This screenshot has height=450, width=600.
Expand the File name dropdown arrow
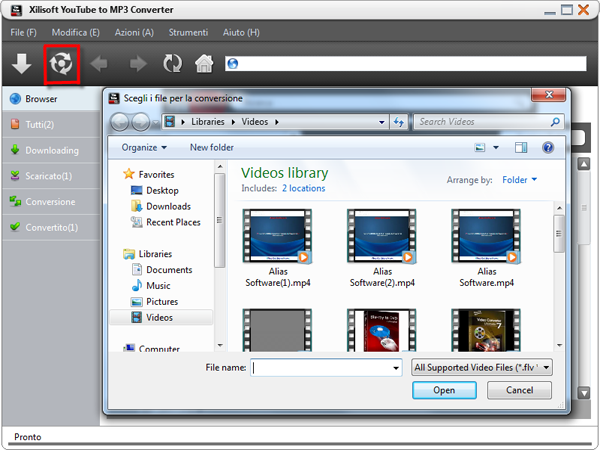pos(396,368)
